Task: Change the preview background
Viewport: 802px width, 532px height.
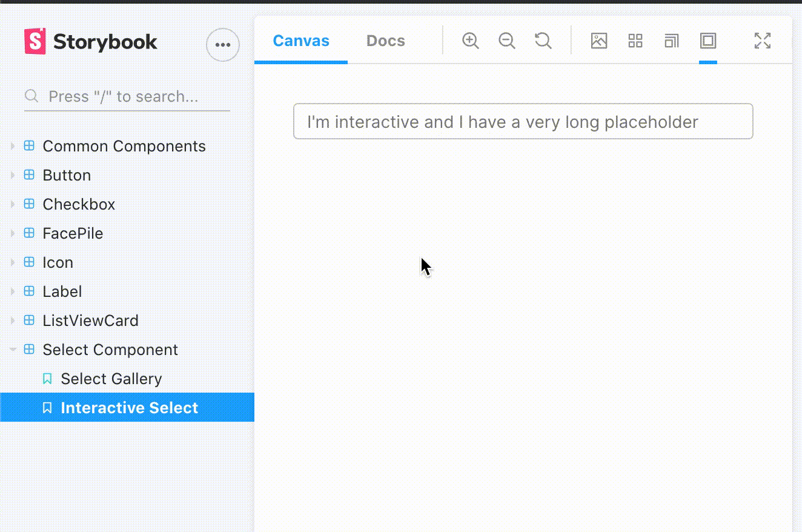Action: [x=599, y=41]
